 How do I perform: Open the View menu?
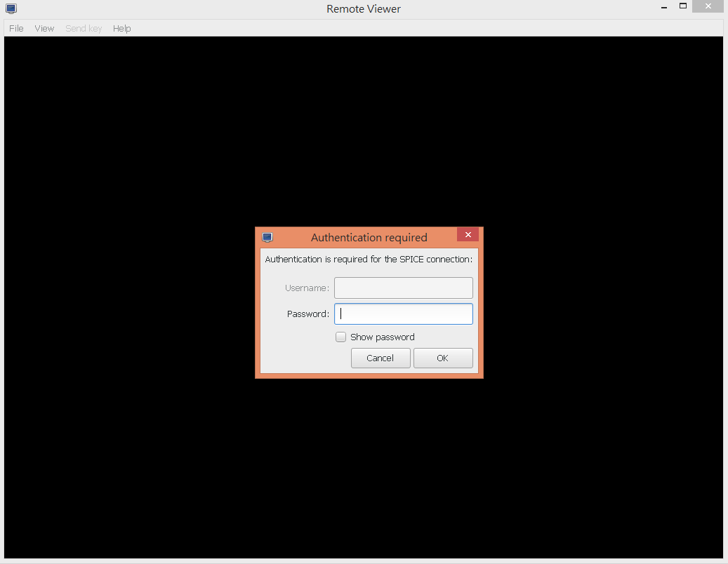(44, 28)
